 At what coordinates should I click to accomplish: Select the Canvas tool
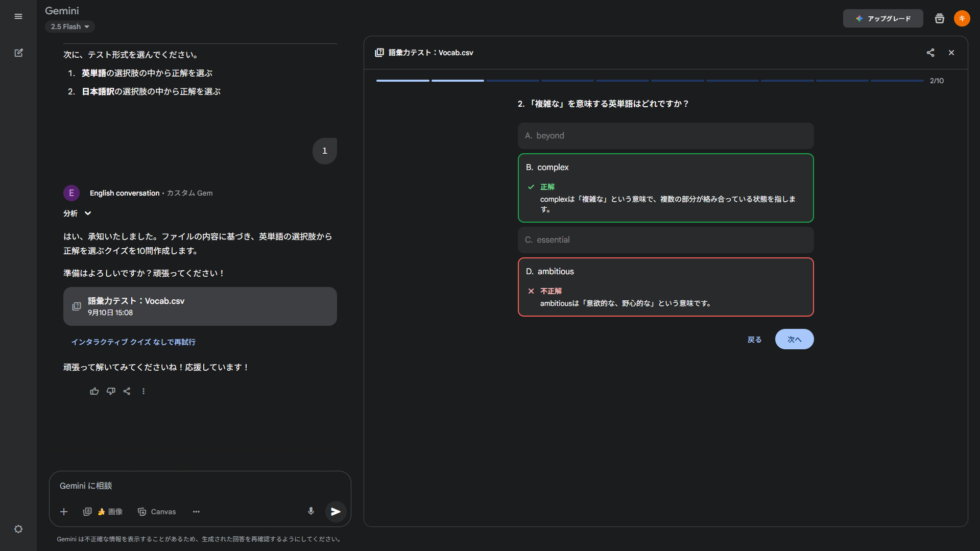(x=157, y=512)
